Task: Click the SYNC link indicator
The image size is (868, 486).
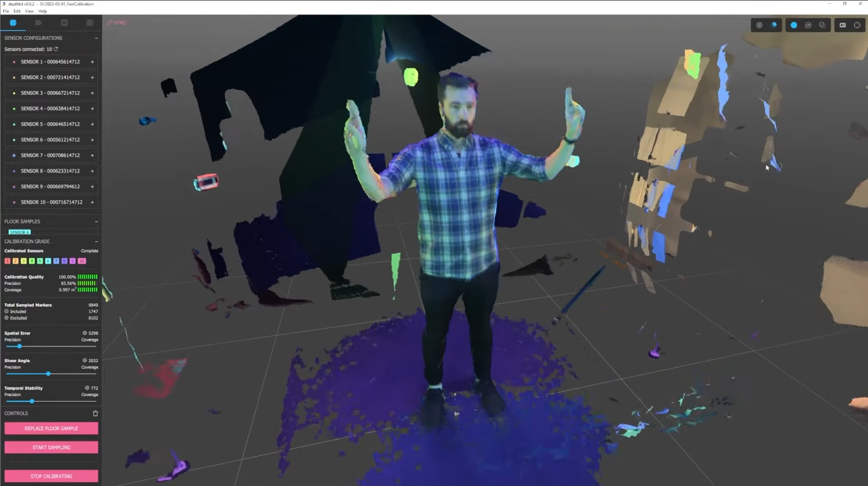Action: [117, 22]
